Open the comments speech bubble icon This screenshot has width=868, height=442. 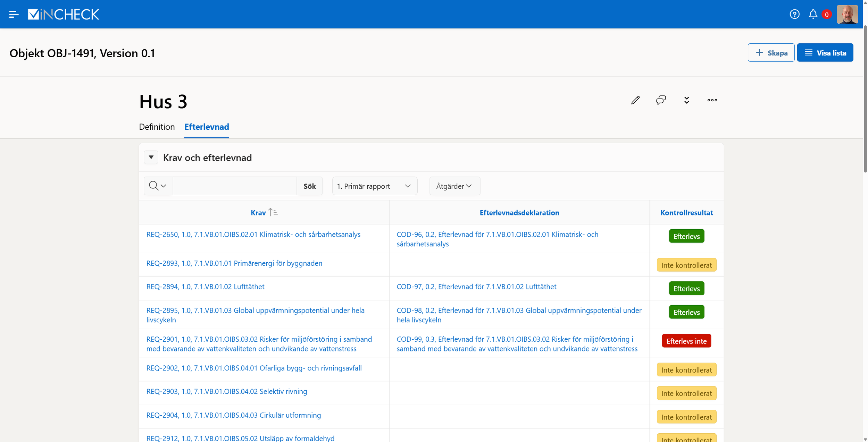click(661, 100)
